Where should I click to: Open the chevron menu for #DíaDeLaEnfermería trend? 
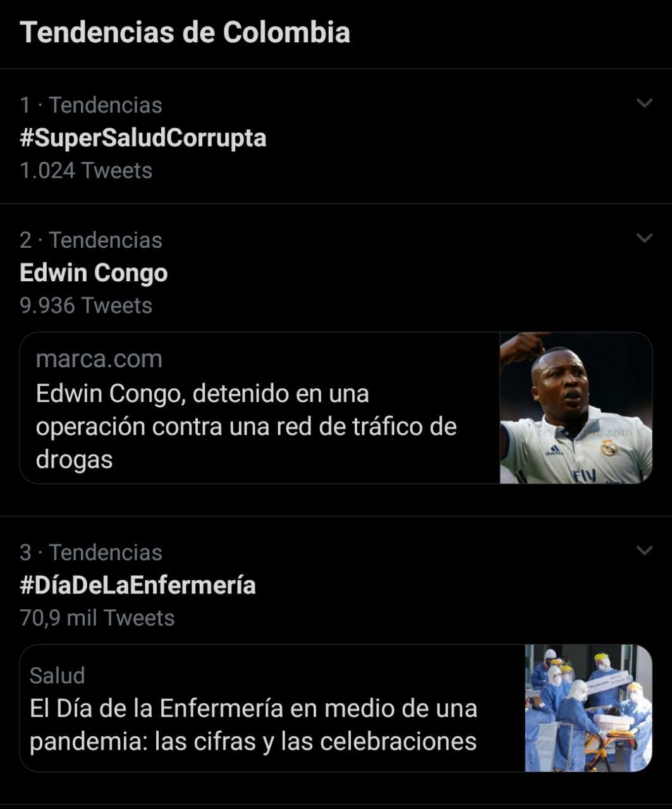click(x=644, y=550)
